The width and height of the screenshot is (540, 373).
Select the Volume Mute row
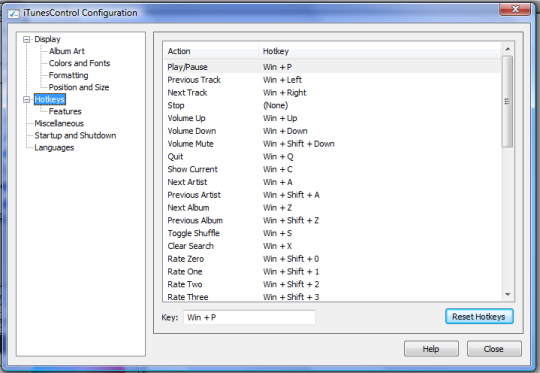coord(332,144)
